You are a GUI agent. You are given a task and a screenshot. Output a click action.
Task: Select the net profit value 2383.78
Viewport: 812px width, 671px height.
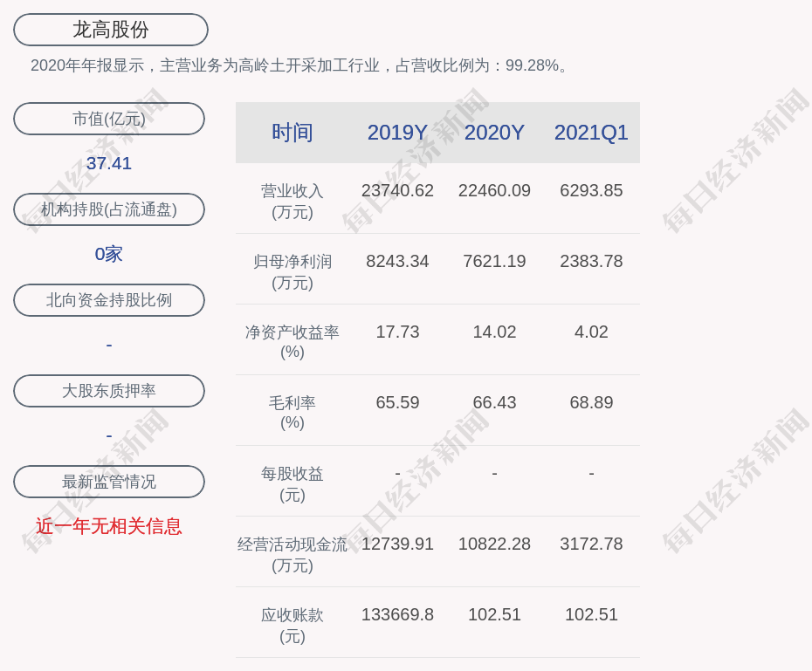[591, 261]
